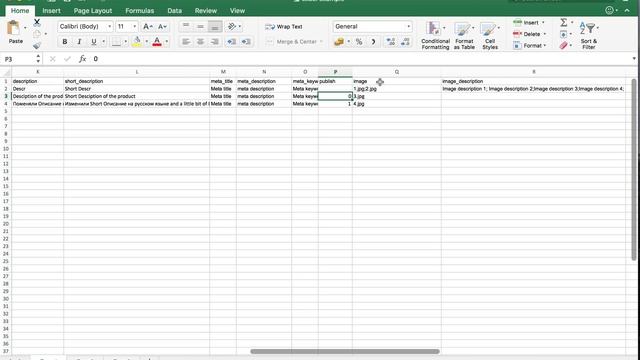Center text horizontally
640x360 pixels.
[x=200, y=42]
